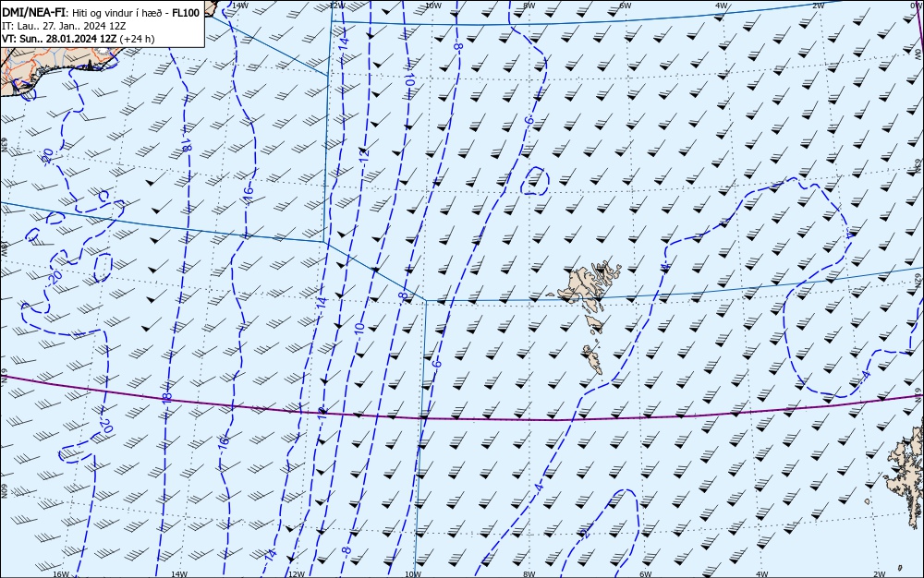Click the 61N latitude label on left edge
This screenshot has height=578, width=924.
coord(4,377)
